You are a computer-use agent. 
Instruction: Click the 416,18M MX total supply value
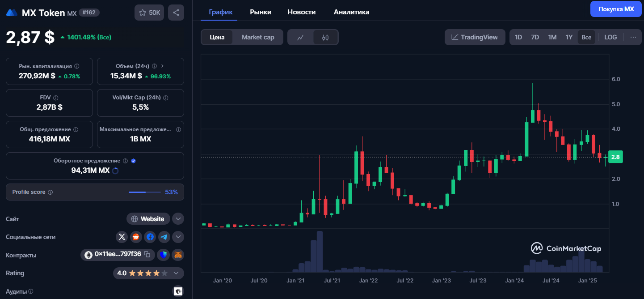point(49,139)
